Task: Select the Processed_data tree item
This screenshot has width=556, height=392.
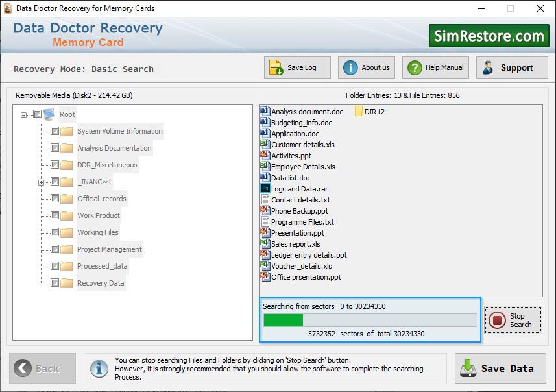Action: tap(102, 266)
